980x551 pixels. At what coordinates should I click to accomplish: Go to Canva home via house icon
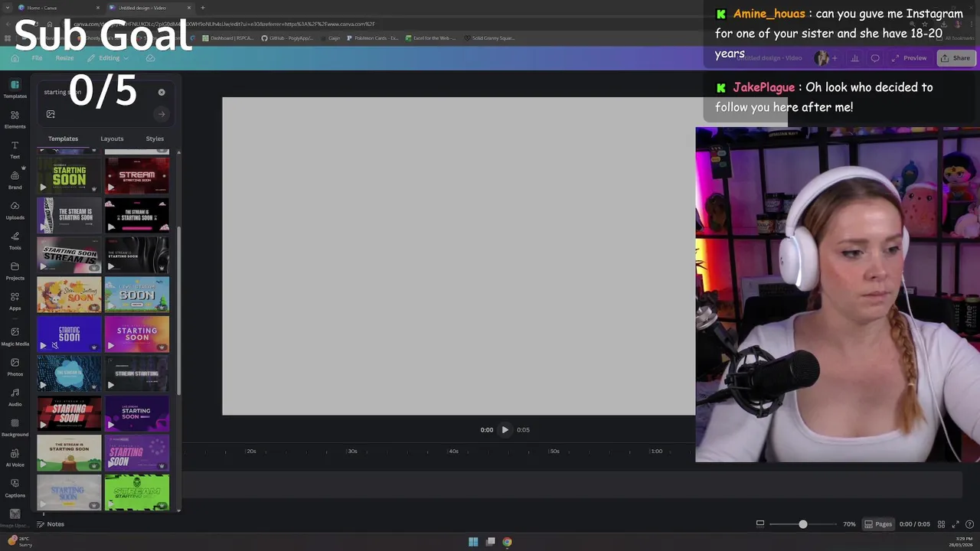(x=15, y=58)
